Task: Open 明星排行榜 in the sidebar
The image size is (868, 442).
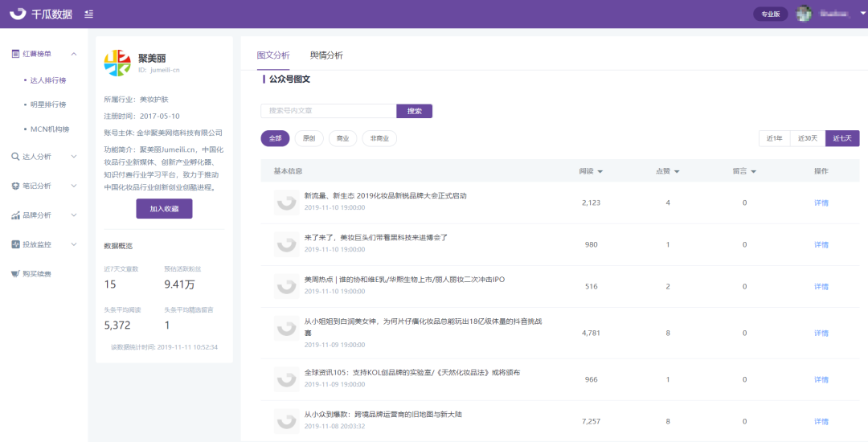Action: coord(48,104)
